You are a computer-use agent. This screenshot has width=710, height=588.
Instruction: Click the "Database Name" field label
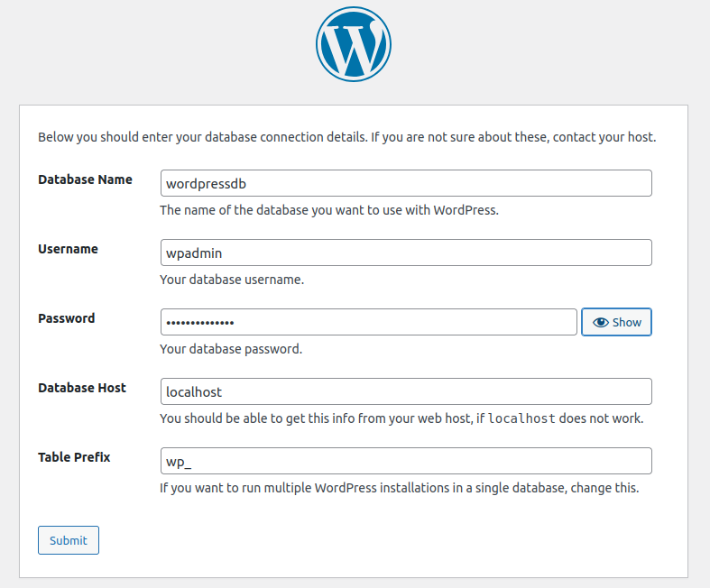coord(85,179)
